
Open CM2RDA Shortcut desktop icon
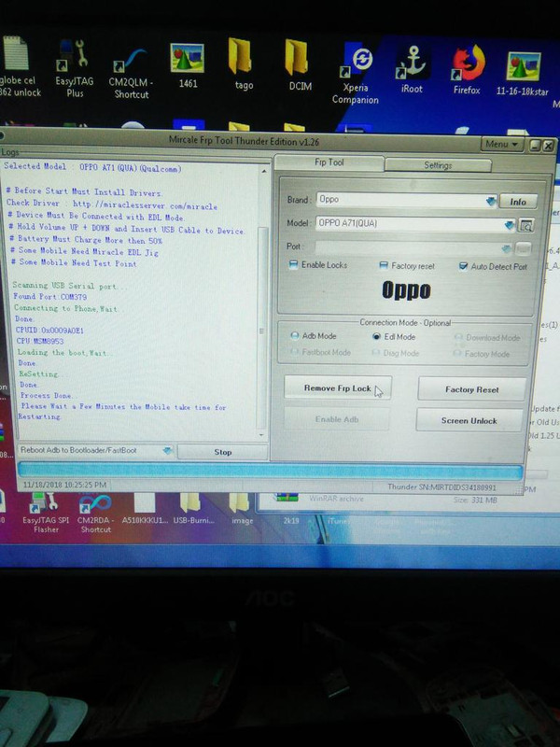coord(95,514)
